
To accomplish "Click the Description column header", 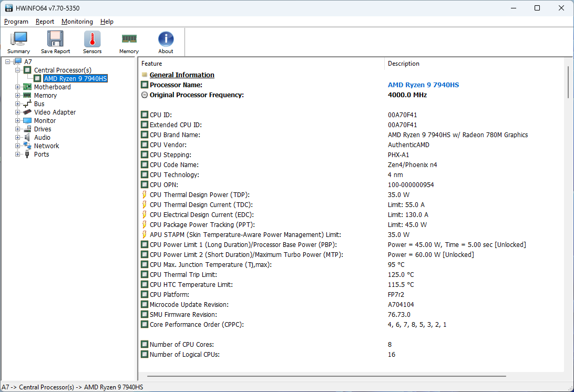I will (474, 64).
